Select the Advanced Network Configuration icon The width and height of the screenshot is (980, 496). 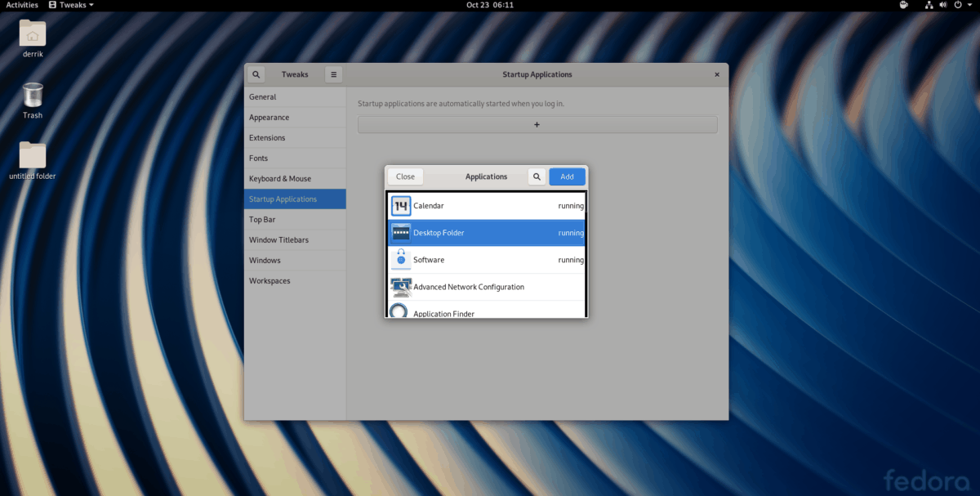(x=400, y=287)
